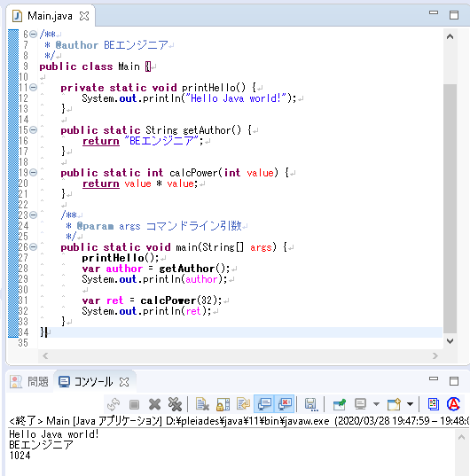Close the Main.java tab
This screenshot has height=476, width=470.
(84, 16)
